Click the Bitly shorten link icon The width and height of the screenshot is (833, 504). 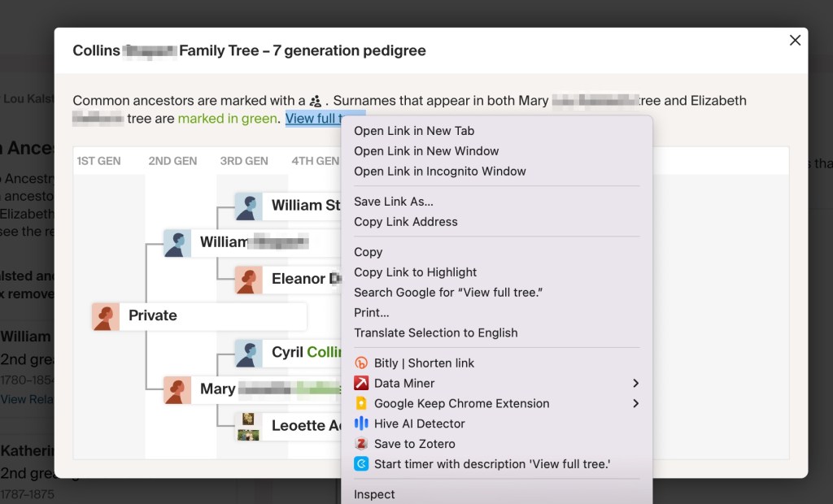coord(361,363)
